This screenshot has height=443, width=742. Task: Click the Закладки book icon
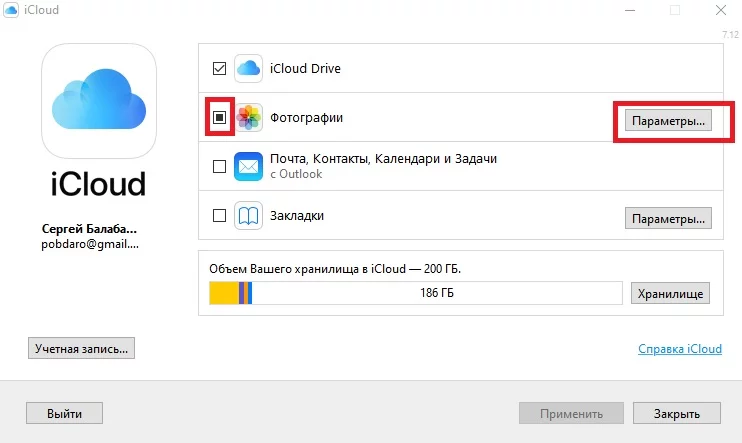coord(248,215)
